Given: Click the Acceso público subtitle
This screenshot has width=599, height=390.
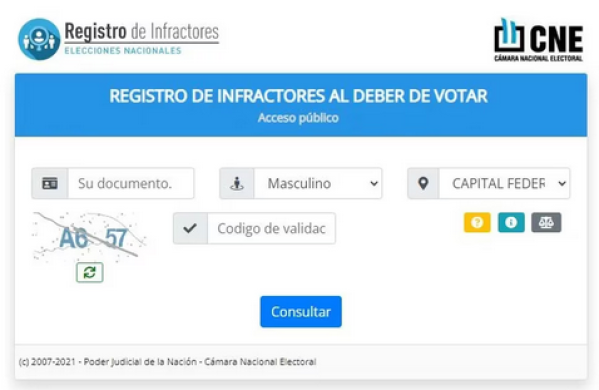Looking at the screenshot, I should [298, 118].
